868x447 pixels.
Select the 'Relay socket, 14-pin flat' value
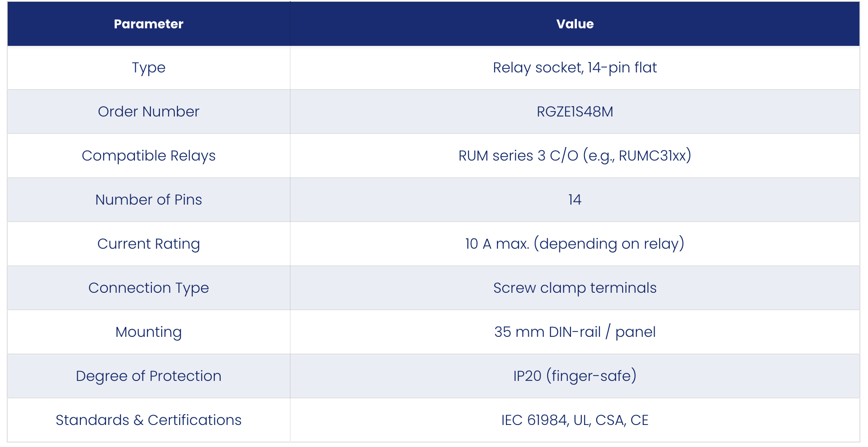pyautogui.click(x=575, y=68)
